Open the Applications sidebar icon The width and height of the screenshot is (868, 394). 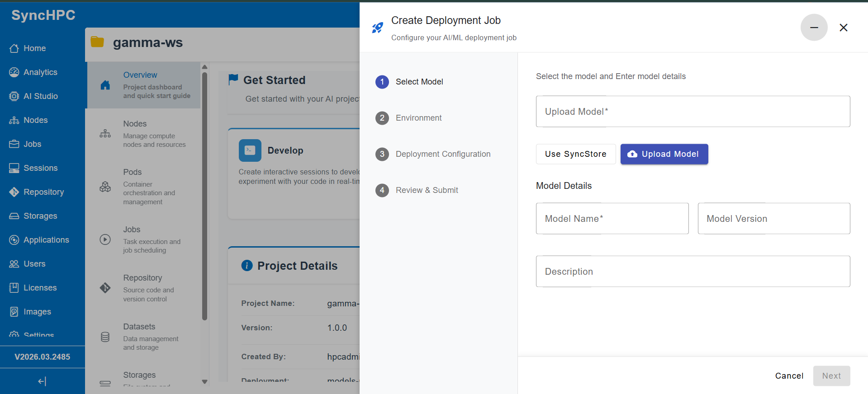click(x=14, y=240)
